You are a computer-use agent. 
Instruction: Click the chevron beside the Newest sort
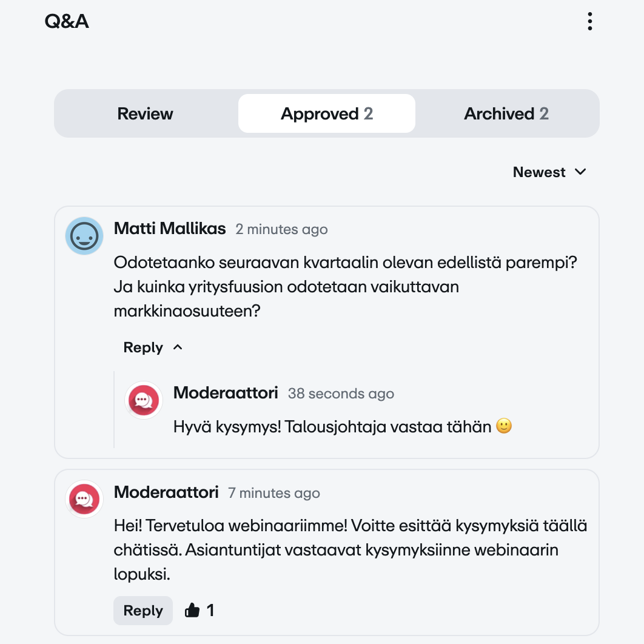click(x=580, y=172)
